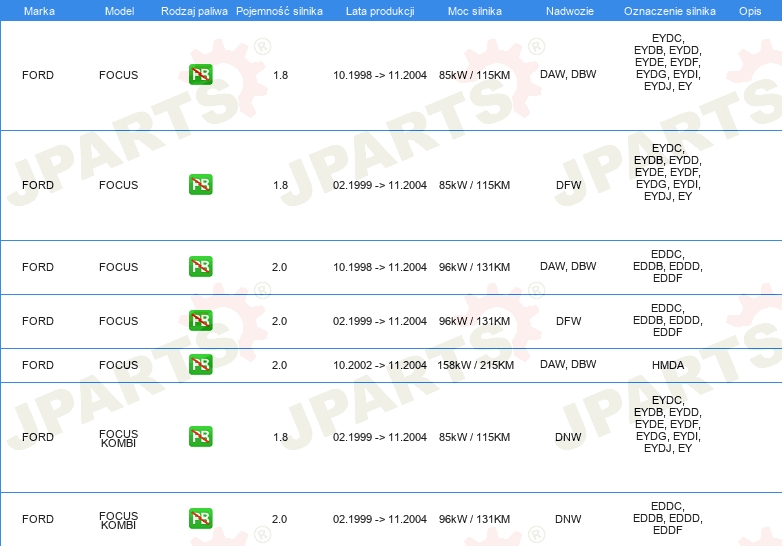Screen dimensions: 782x546
Task: Click petrol fuel icon in the HMDA engine row
Action: coord(200,364)
